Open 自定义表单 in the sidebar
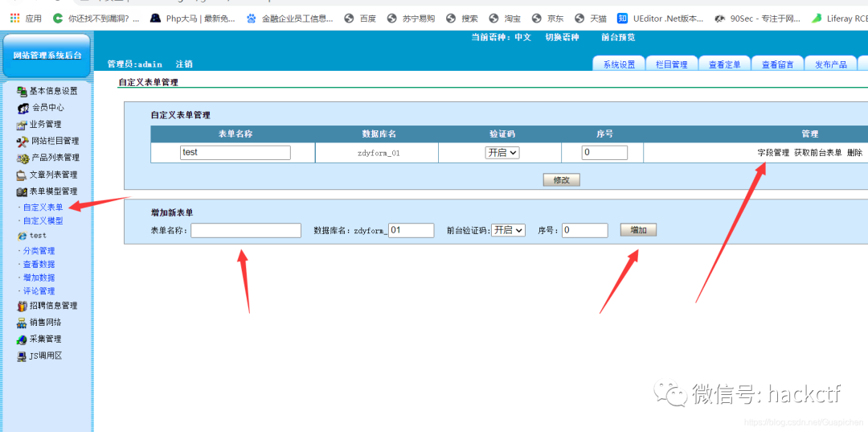The image size is (868, 432). point(43,207)
